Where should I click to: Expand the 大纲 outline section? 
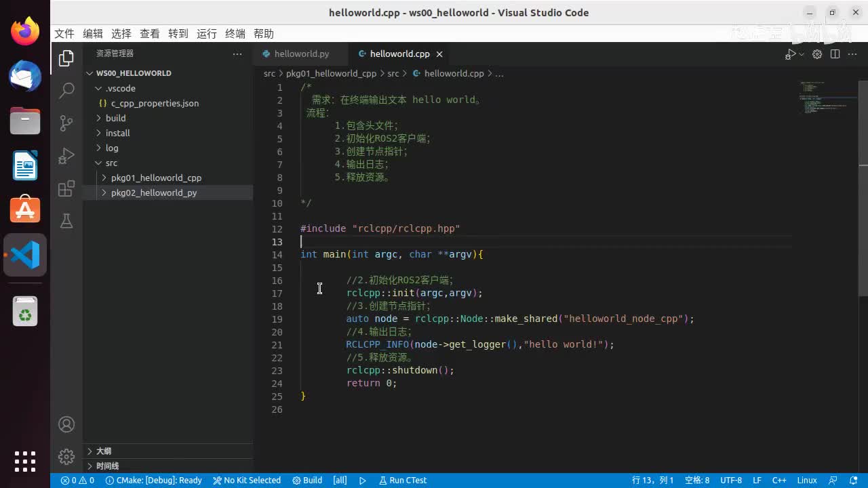[x=168, y=451]
